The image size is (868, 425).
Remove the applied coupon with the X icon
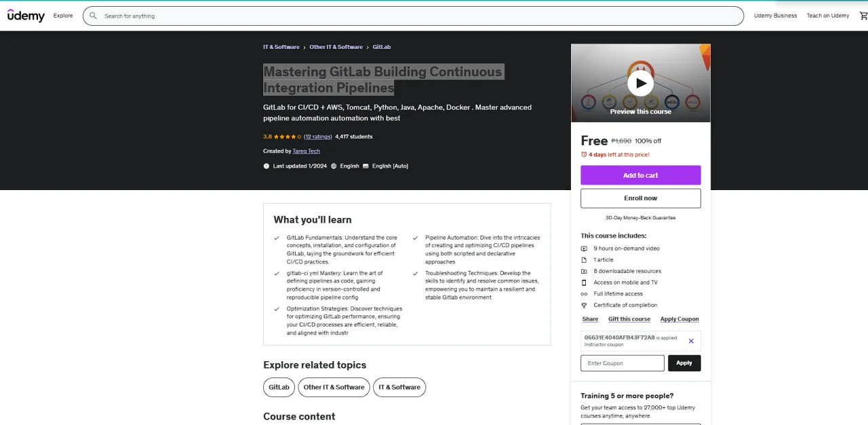pos(691,341)
